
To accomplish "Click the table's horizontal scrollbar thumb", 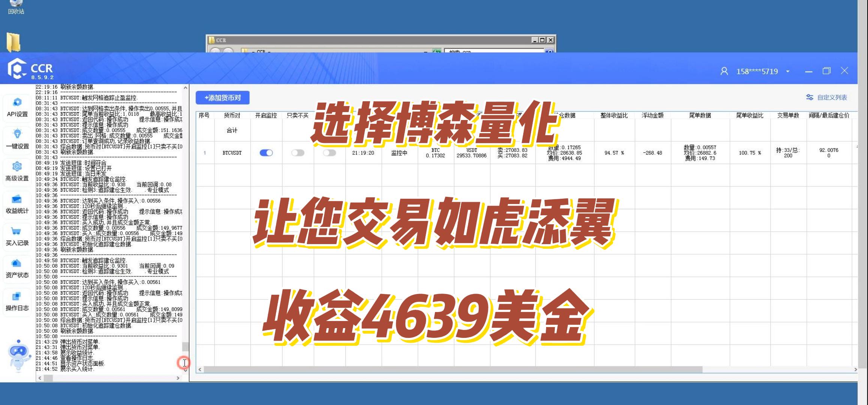I will (x=453, y=369).
